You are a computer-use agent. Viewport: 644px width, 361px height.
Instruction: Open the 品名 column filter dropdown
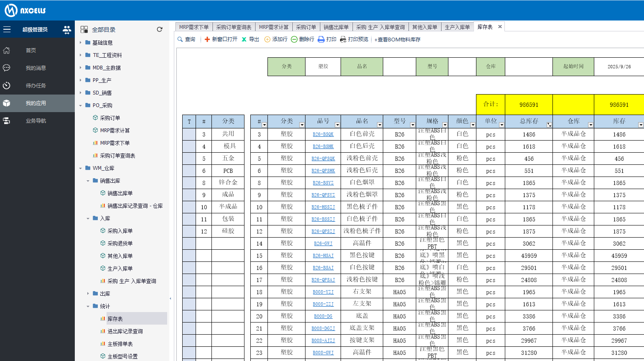coord(379,123)
